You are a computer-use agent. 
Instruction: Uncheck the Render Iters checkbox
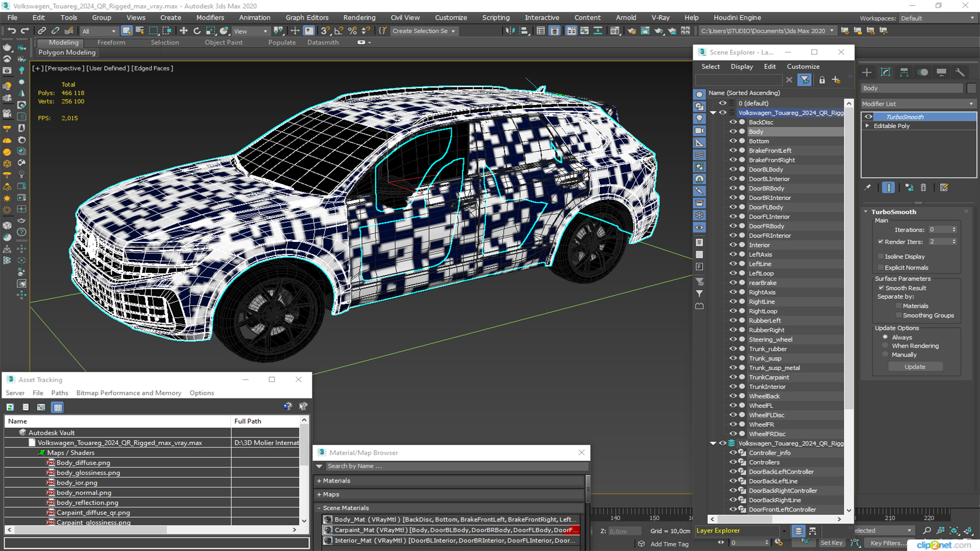[880, 242]
